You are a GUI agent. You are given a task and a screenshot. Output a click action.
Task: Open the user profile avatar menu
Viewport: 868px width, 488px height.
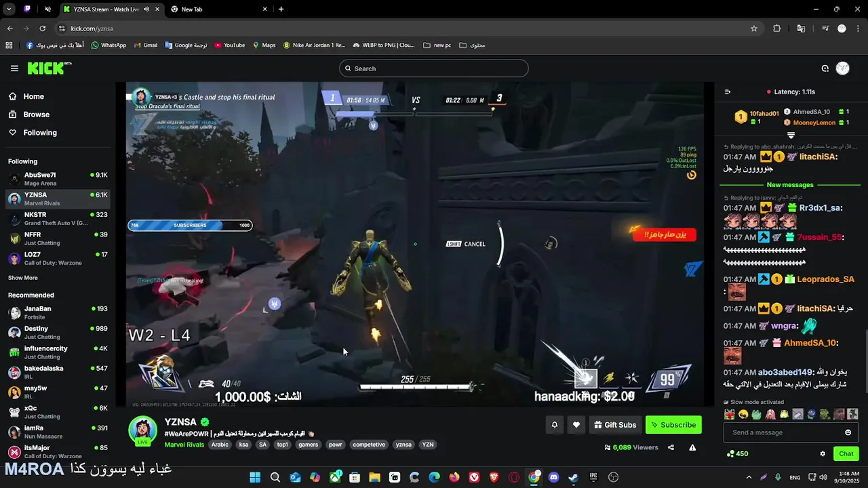(843, 68)
